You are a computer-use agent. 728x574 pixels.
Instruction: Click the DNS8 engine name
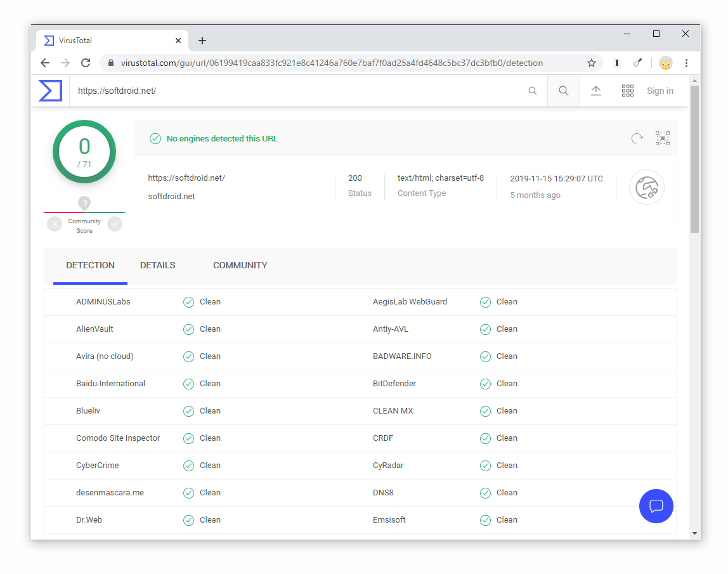point(383,493)
